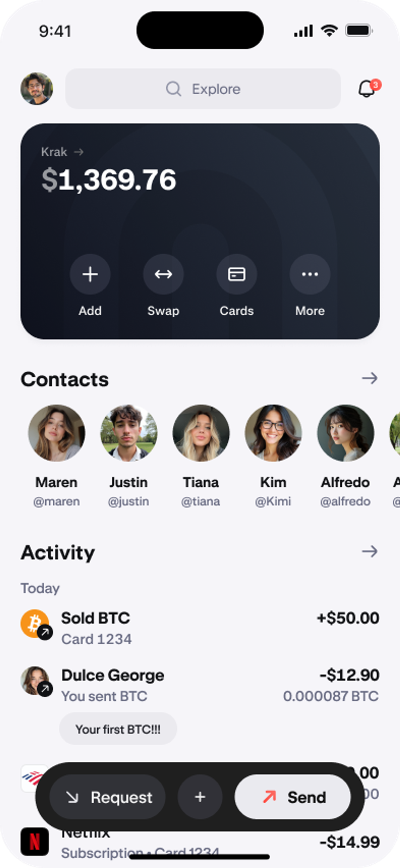This screenshot has width=400, height=868.
Task: Expand the Activity section arrow
Action: (369, 552)
